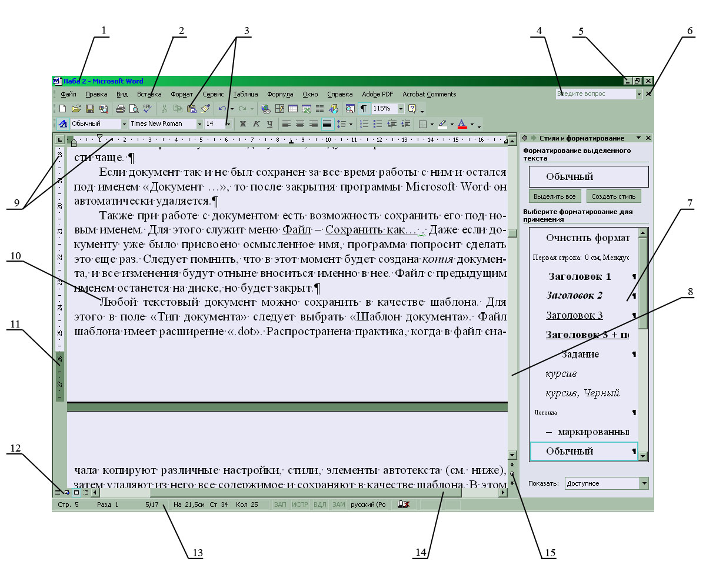The width and height of the screenshot is (706, 588).
Task: Open a file with the folder icon
Action: coord(76,109)
